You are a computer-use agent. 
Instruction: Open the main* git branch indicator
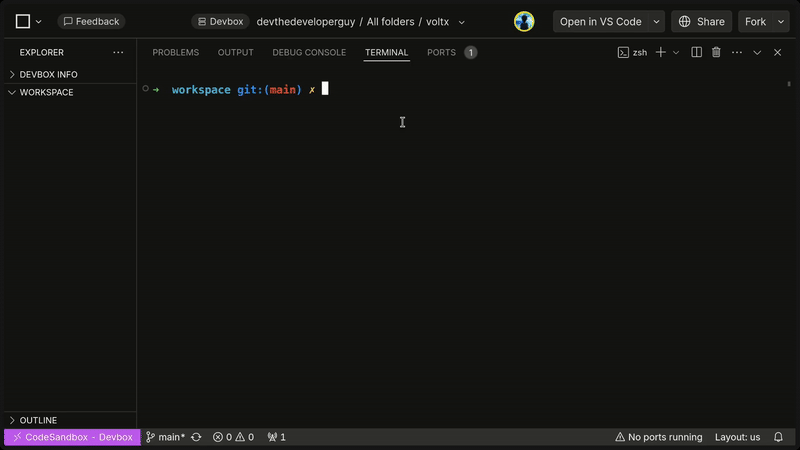(165, 437)
